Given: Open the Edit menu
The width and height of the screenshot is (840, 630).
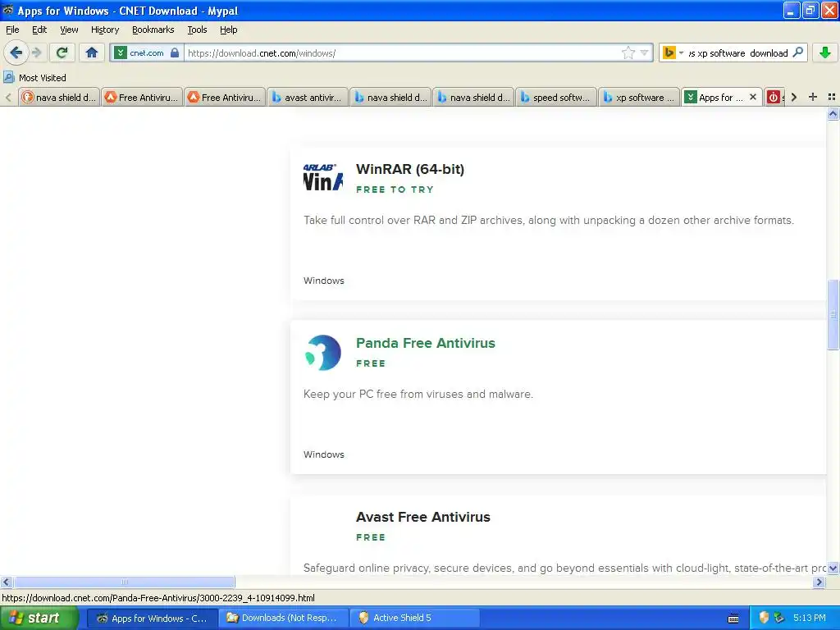Looking at the screenshot, I should (39, 30).
